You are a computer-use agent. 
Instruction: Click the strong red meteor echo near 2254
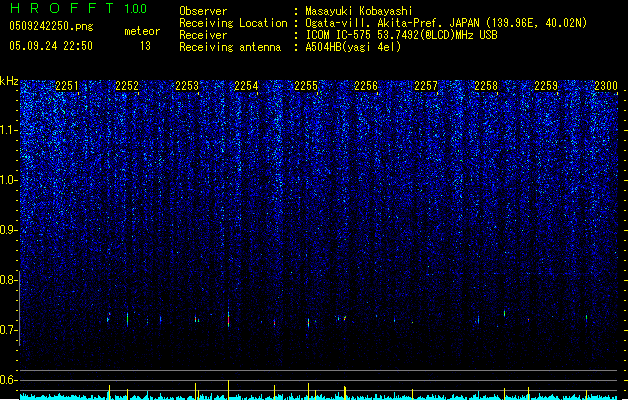228,319
